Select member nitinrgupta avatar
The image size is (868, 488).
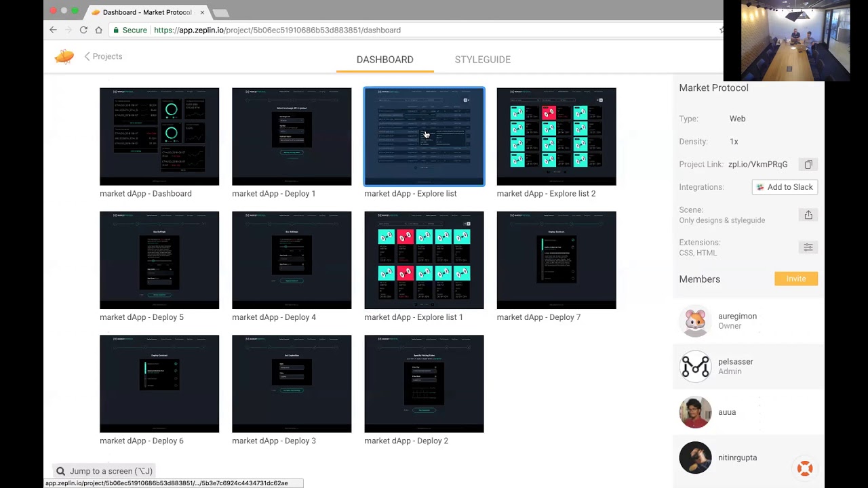tap(695, 457)
